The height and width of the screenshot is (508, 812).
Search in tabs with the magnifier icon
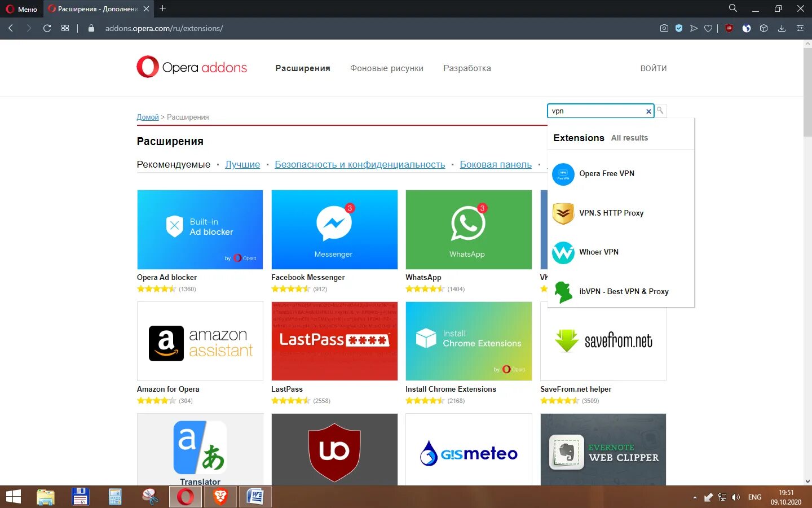pos(732,8)
